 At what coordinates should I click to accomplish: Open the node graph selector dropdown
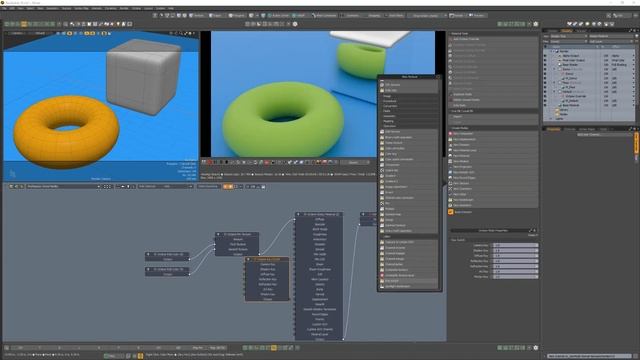coord(63,187)
